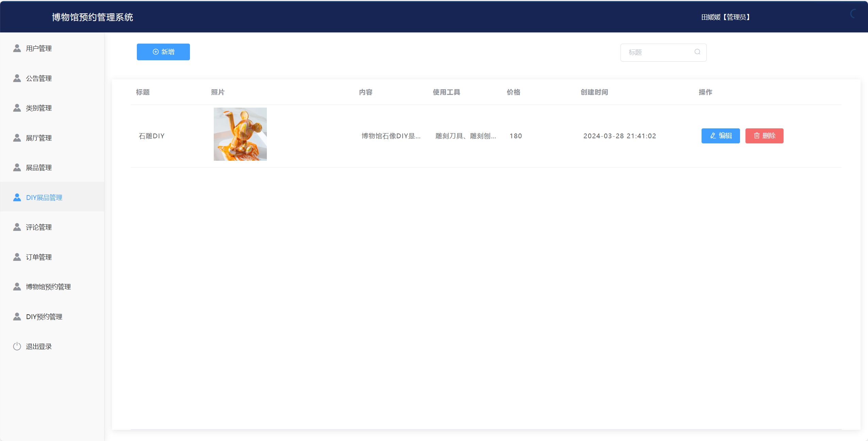Viewport: 868px width, 441px height.
Task: Click the 博物馆预约管理系统 header title
Action: pyautogui.click(x=92, y=17)
